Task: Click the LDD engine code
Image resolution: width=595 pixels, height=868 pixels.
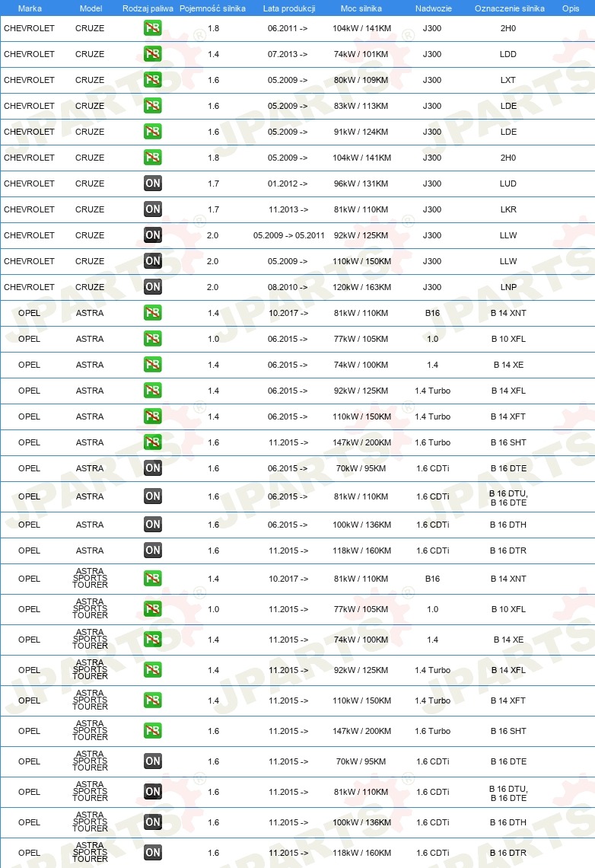Action: tap(508, 54)
